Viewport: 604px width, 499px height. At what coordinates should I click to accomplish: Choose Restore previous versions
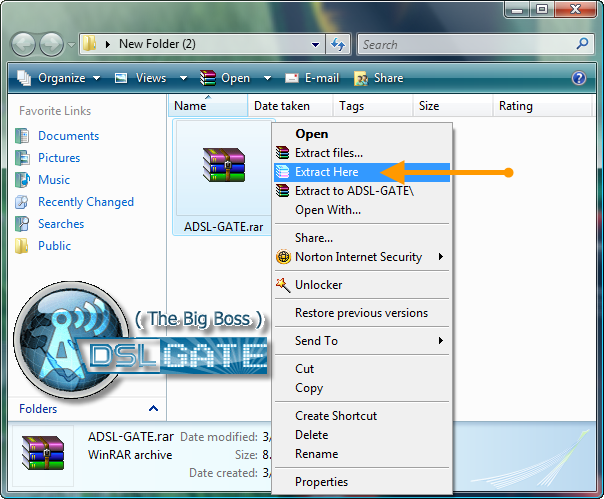tap(362, 313)
